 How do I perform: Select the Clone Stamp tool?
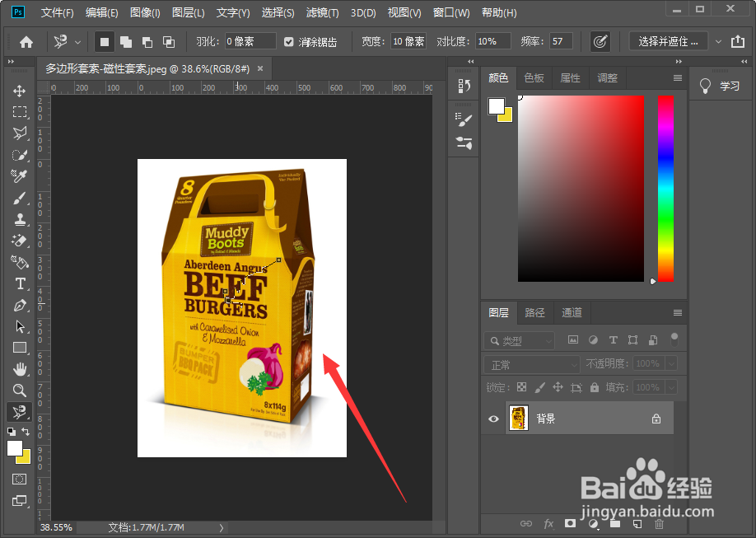tap(19, 219)
